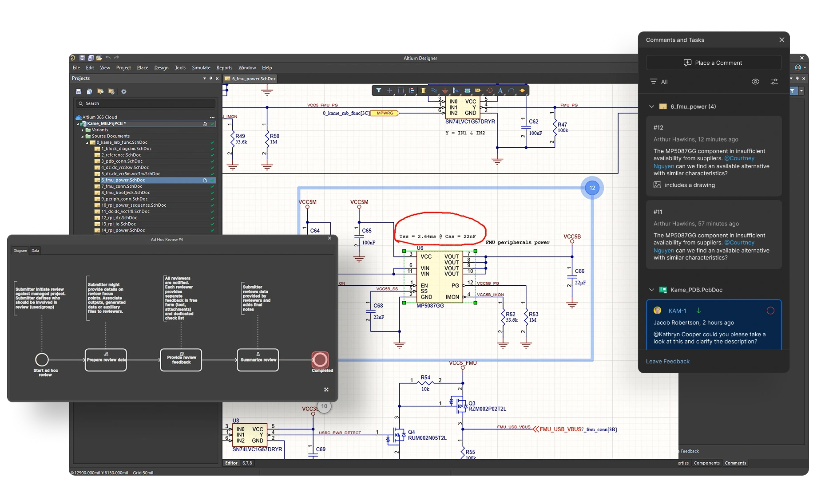Click the Place a Comment button
The height and width of the screenshot is (504, 817).
(714, 63)
